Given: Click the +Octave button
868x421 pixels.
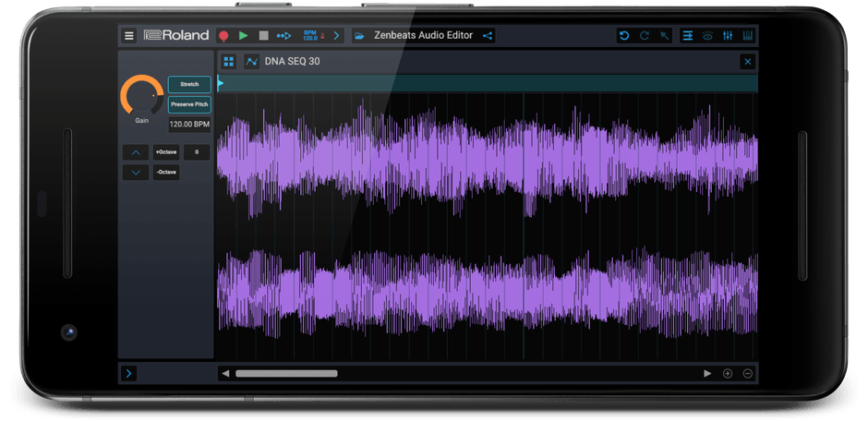Looking at the screenshot, I should pos(166,151).
